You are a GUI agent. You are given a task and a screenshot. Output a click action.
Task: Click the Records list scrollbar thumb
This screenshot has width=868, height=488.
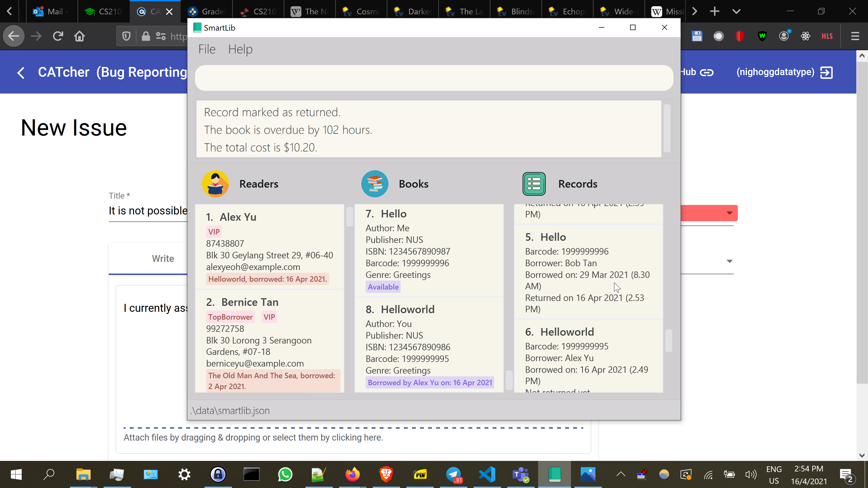669,340
